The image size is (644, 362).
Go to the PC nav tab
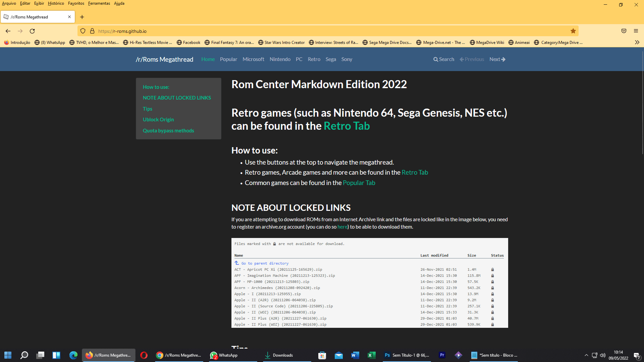coord(299,59)
